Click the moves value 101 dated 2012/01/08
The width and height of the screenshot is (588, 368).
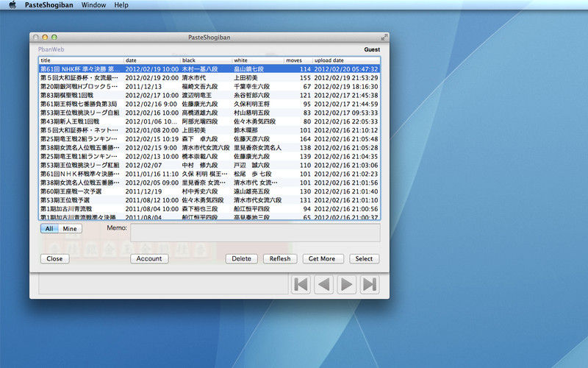[305, 130]
